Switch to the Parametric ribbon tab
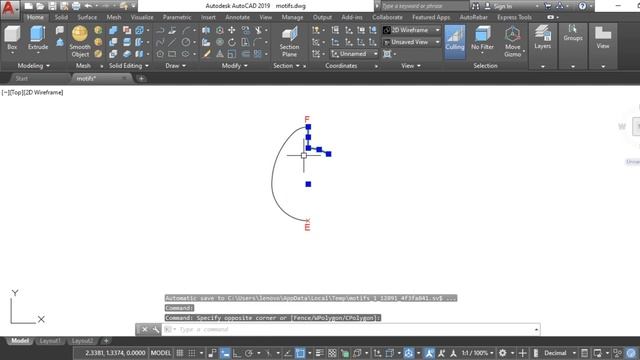This screenshot has height=360, width=640. click(177, 17)
